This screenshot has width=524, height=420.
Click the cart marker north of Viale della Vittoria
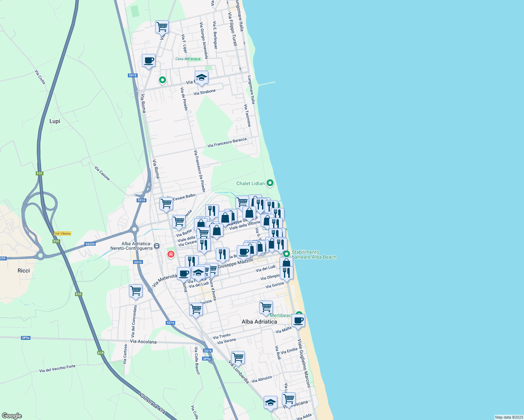coord(242,202)
